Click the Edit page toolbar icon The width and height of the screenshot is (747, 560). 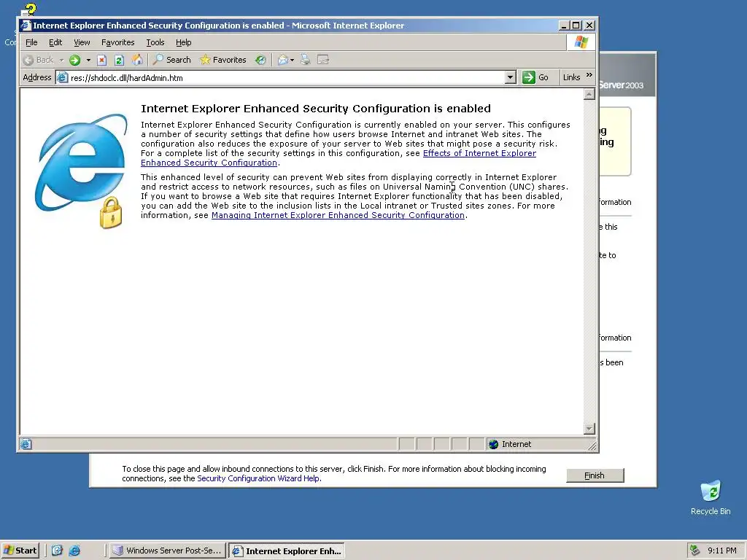coord(323,60)
